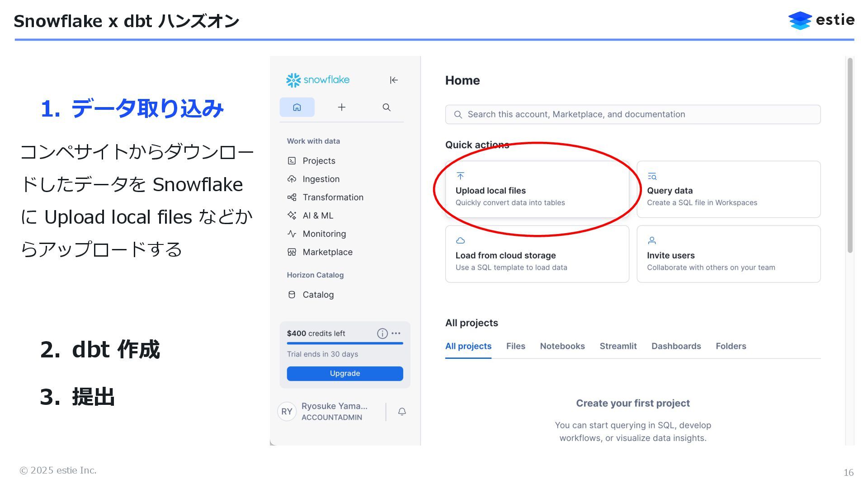Open the sidebar search magnifier icon
868x488 pixels.
(387, 107)
